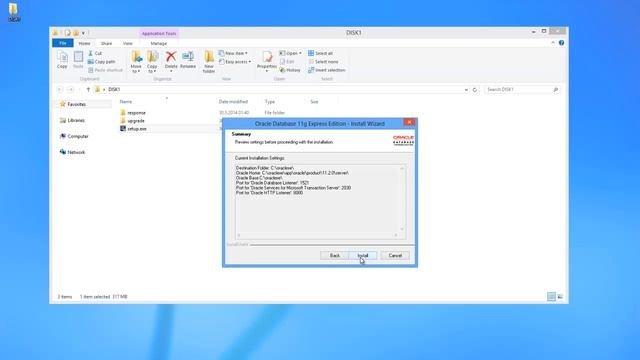Click History in the ribbon
This screenshot has height=360, width=640.
(x=290, y=70)
